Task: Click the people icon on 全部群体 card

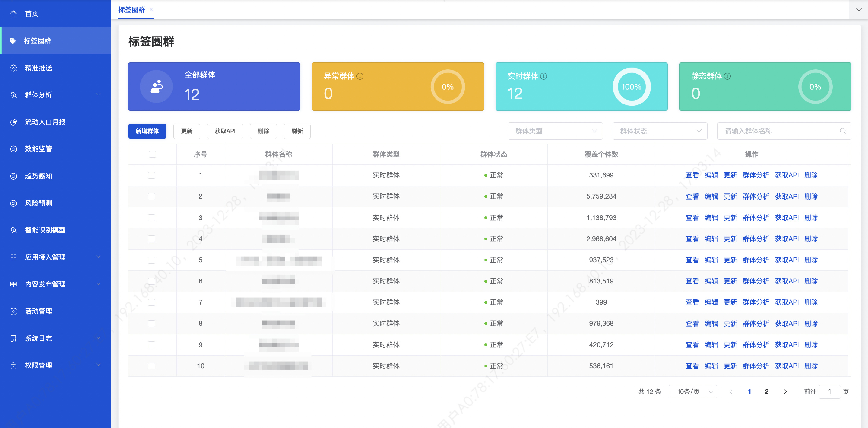Action: 156,86
